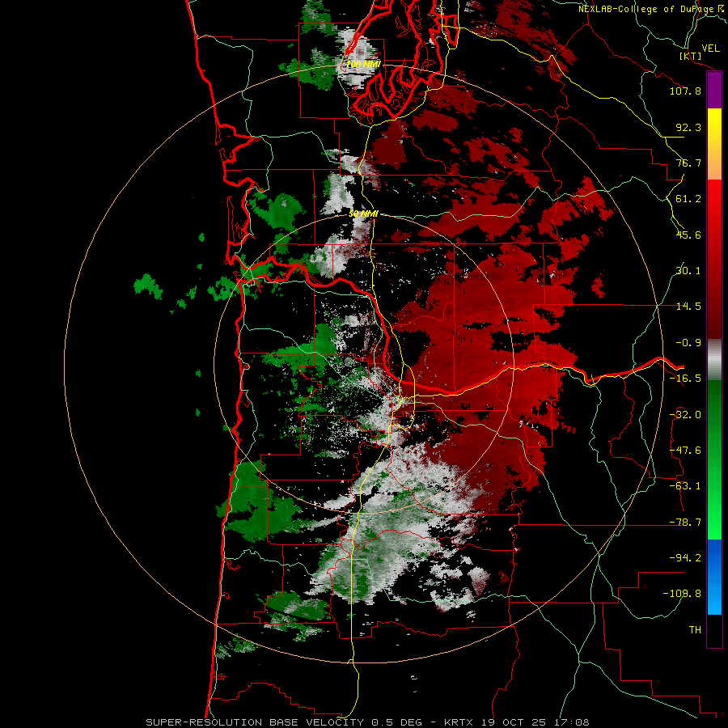Viewport: 728px width, 728px height.
Task: Click the purple segment of the color bar
Action: pyautogui.click(x=714, y=91)
